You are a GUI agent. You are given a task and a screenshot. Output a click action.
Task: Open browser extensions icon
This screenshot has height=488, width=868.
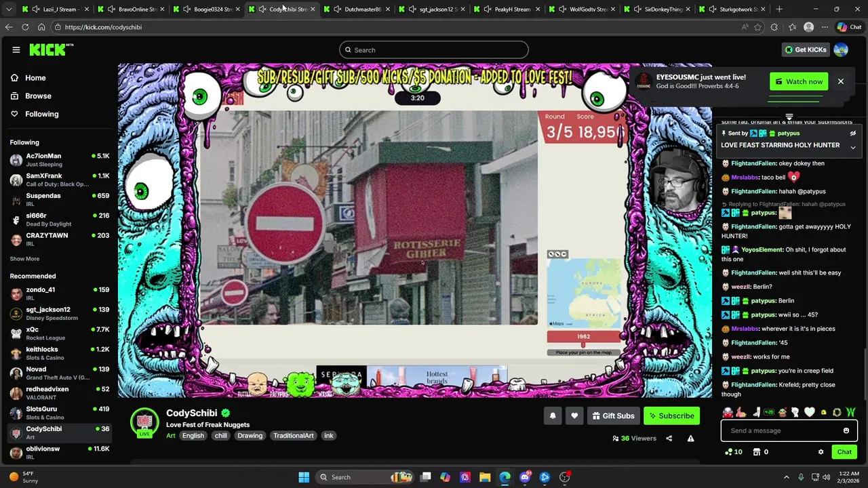[x=774, y=27]
